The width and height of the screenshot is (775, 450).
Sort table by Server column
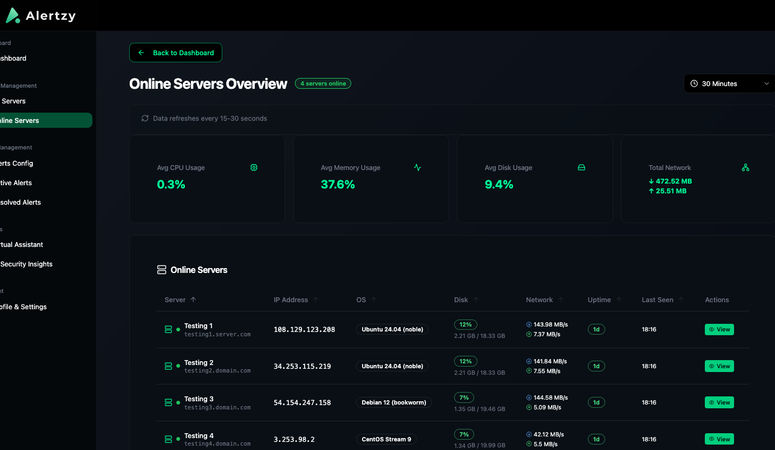click(180, 300)
